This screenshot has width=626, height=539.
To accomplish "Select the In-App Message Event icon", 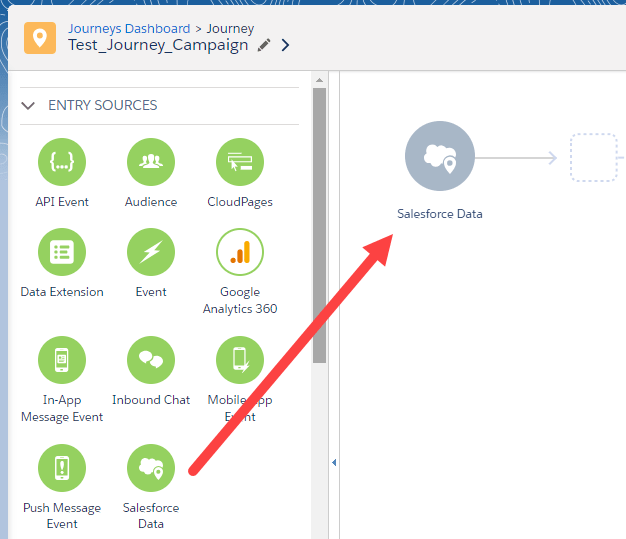I will (x=62, y=360).
